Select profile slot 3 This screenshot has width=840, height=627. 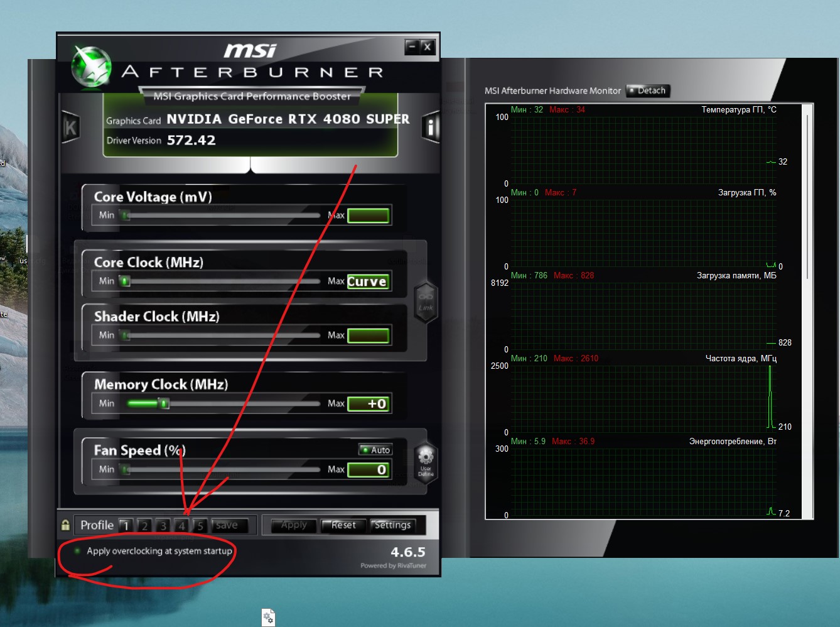coord(163,525)
